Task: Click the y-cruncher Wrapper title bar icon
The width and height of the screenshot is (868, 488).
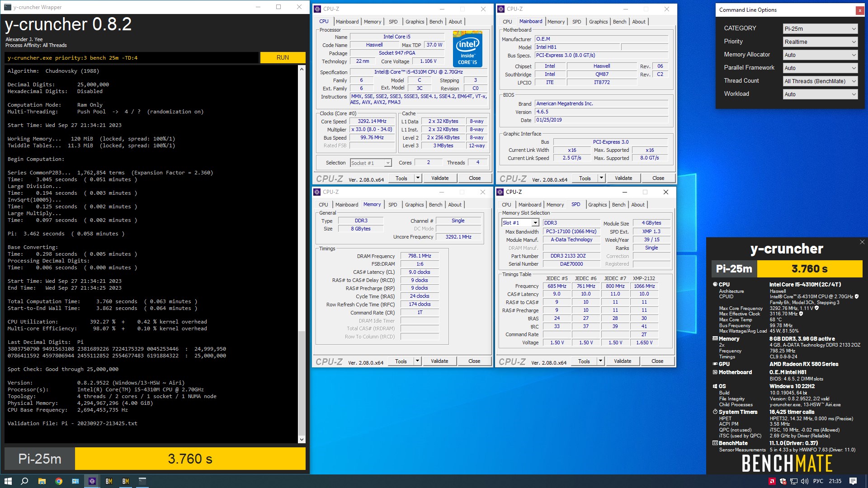Action: coord(8,7)
